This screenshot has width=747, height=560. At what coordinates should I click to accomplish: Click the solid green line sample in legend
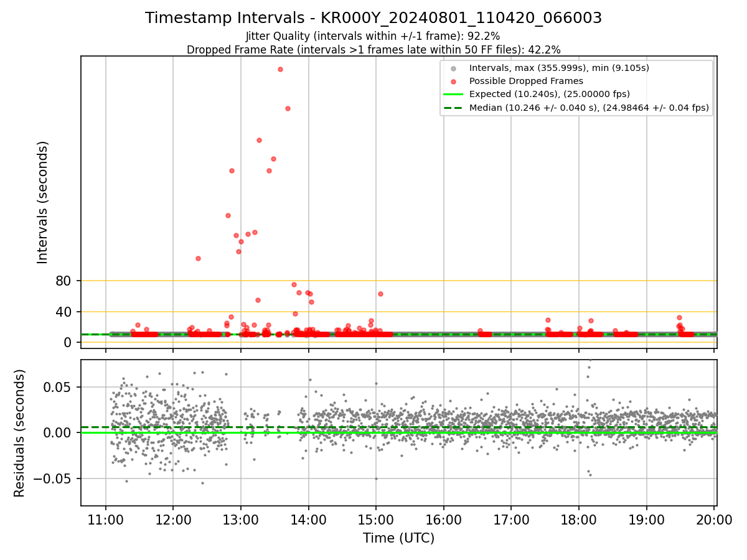click(x=453, y=95)
